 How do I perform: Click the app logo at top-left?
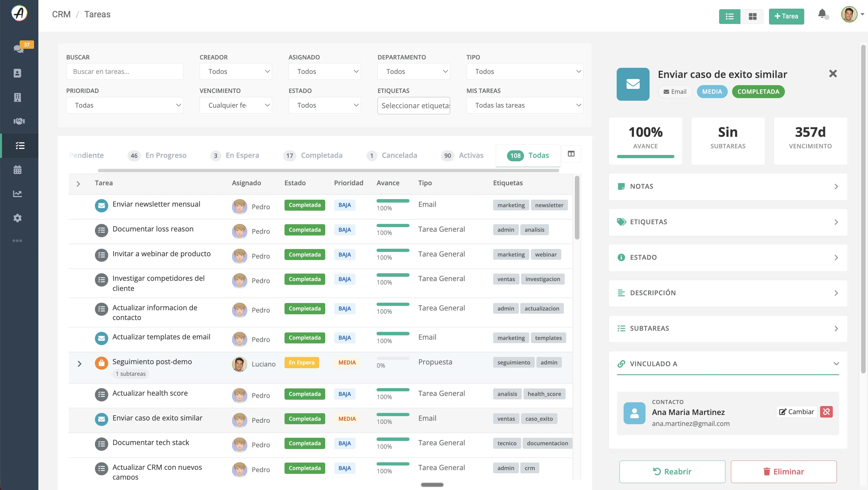[x=19, y=14]
